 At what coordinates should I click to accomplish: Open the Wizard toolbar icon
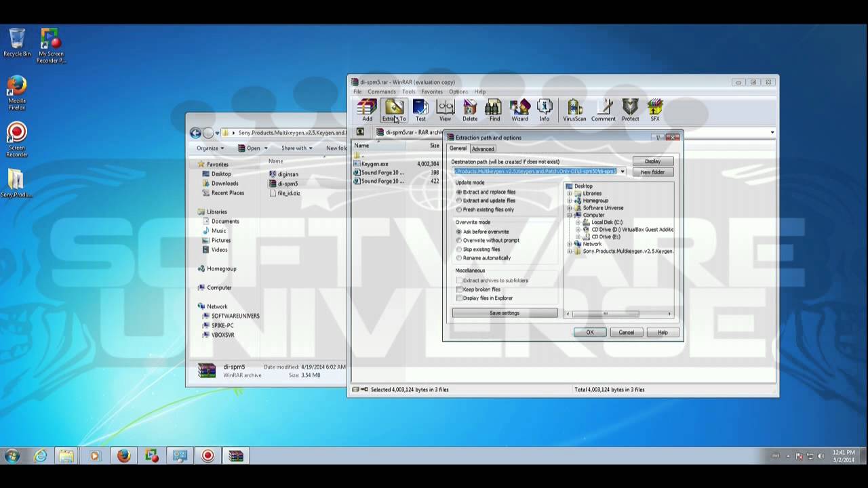[519, 110]
